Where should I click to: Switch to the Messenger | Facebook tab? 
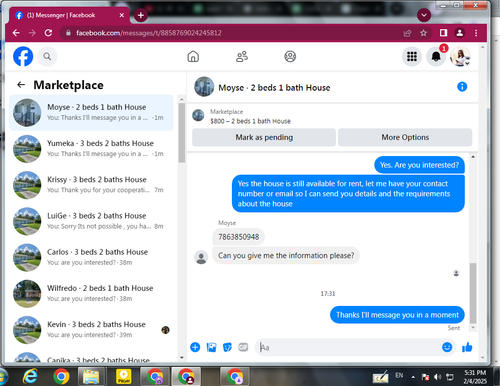pos(68,15)
